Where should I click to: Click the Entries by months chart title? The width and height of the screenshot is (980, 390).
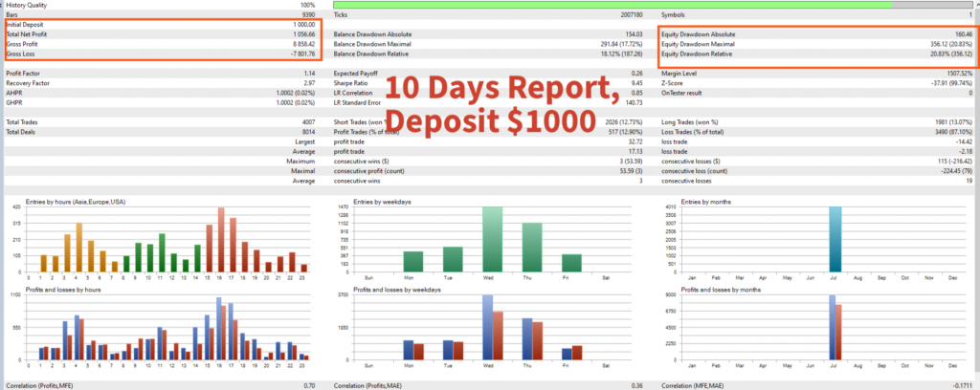[707, 203]
